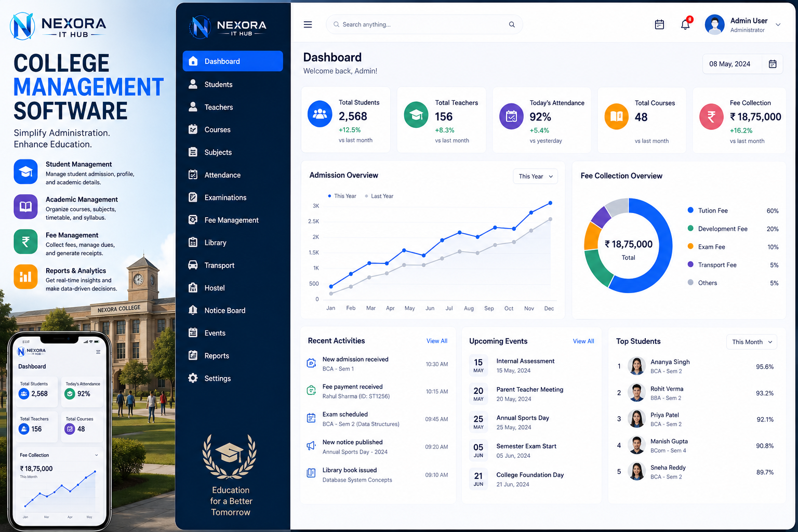Open the hamburger menu icon
Image resolution: width=798 pixels, height=532 pixels.
tap(308, 24)
